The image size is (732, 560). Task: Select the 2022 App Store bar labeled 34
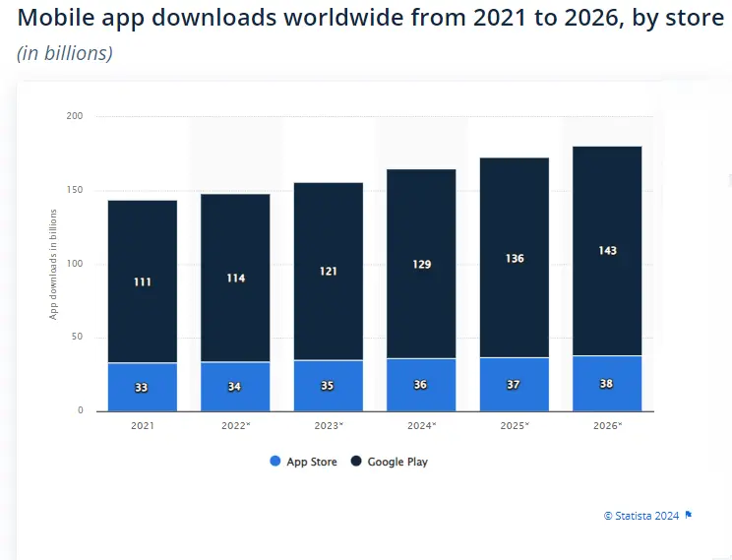(235, 387)
